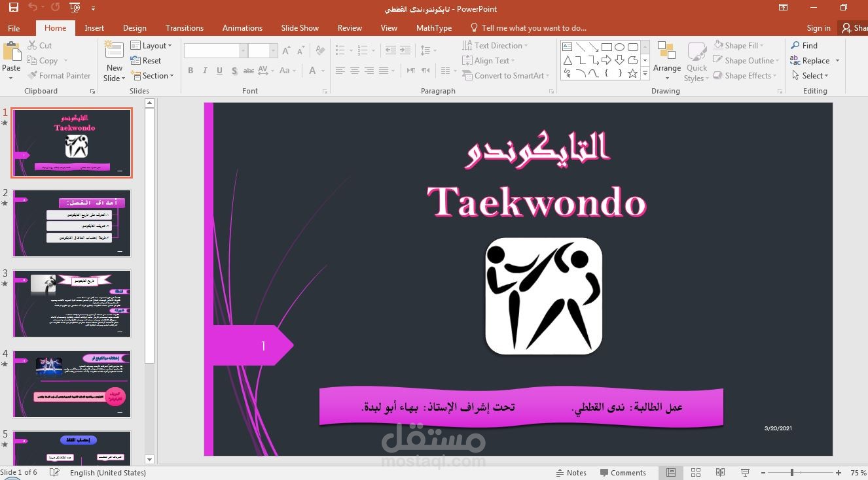Click Convert to SmartArt button

pos(505,76)
